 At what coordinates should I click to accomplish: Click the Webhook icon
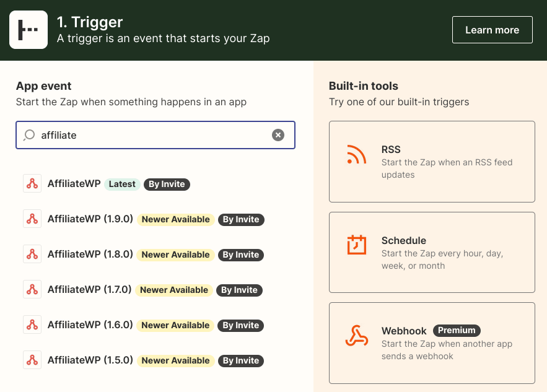click(357, 336)
